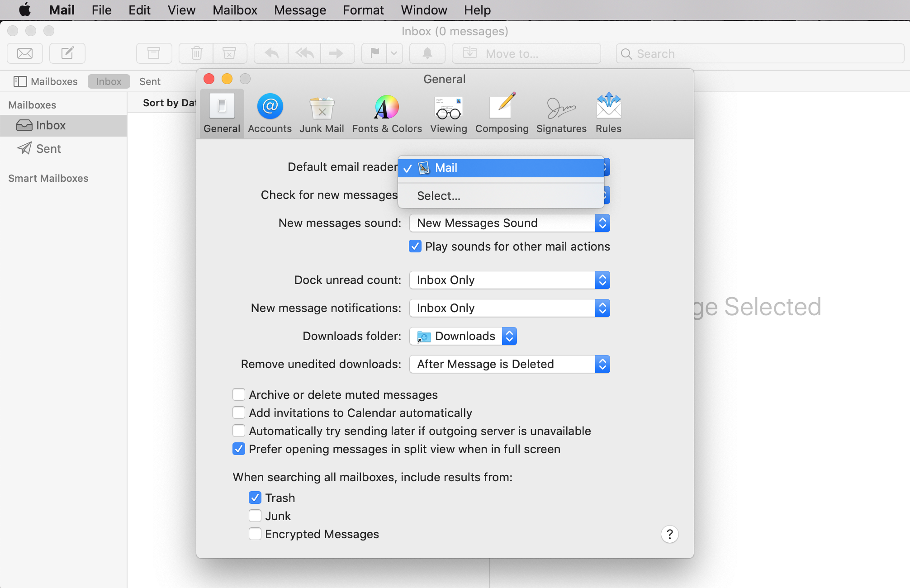Toggle Prefer opening messages in split view
Viewport: 910px width, 588px height.
[x=239, y=449]
